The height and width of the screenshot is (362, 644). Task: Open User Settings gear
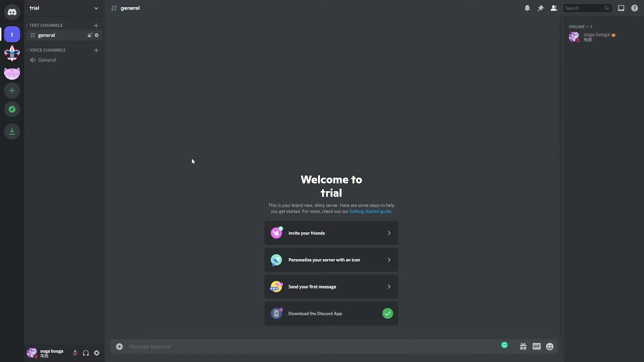pos(97,353)
